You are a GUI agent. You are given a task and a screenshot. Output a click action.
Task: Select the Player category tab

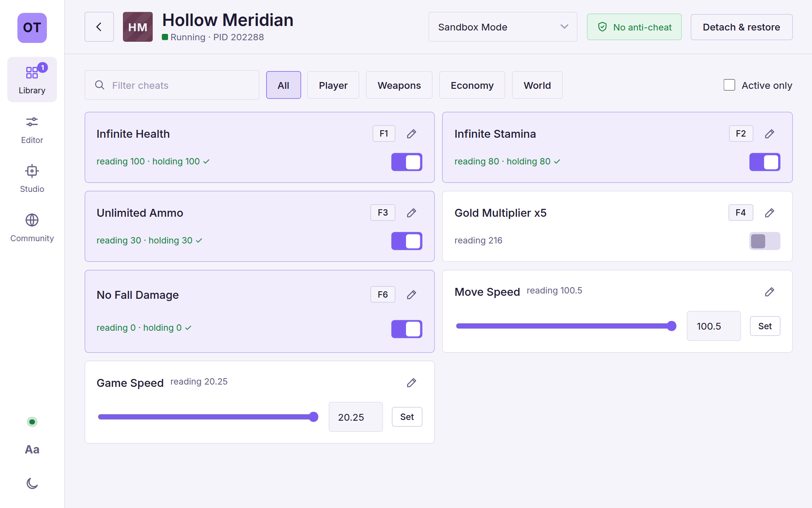(x=333, y=85)
